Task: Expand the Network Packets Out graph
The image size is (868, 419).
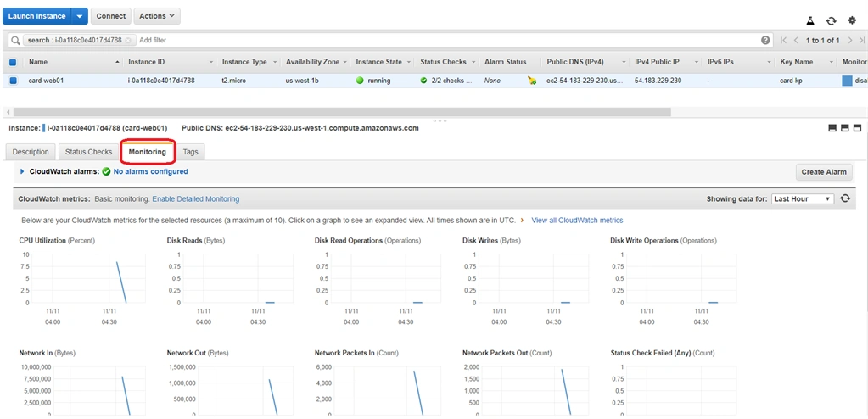Action: coord(526,389)
